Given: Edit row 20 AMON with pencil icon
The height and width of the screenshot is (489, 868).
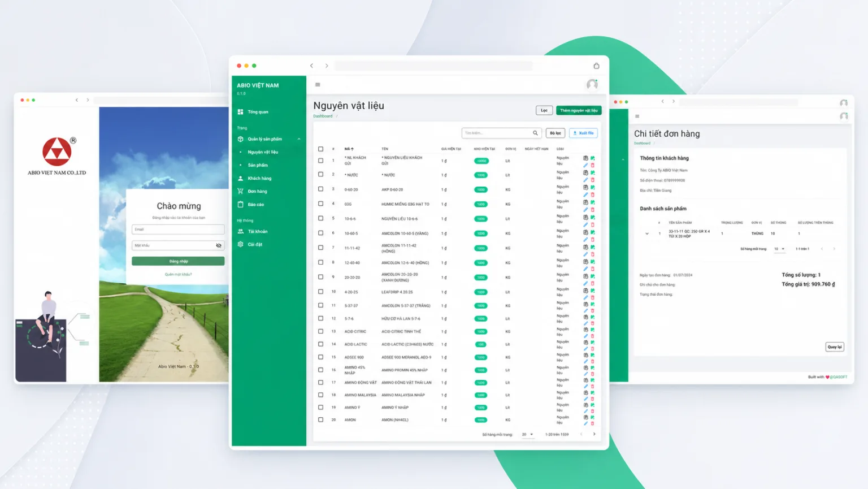Looking at the screenshot, I should tap(585, 423).
